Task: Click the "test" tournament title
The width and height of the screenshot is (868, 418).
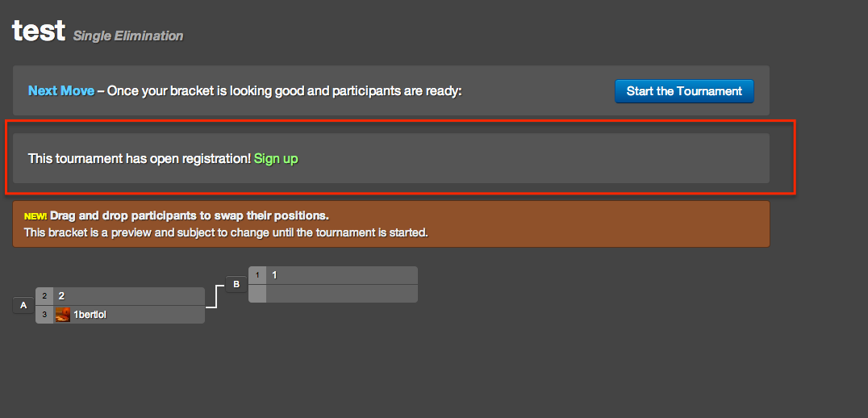Action: coord(39,31)
